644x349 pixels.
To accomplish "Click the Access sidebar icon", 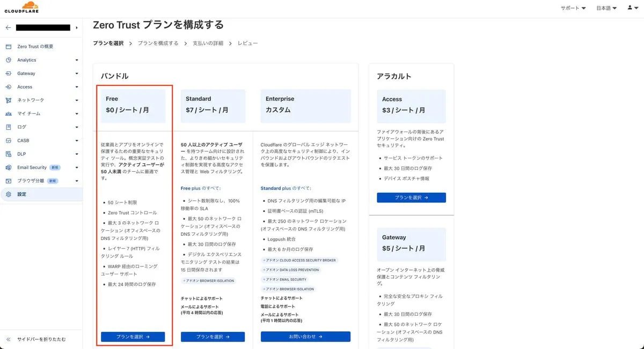I will 8,87.
